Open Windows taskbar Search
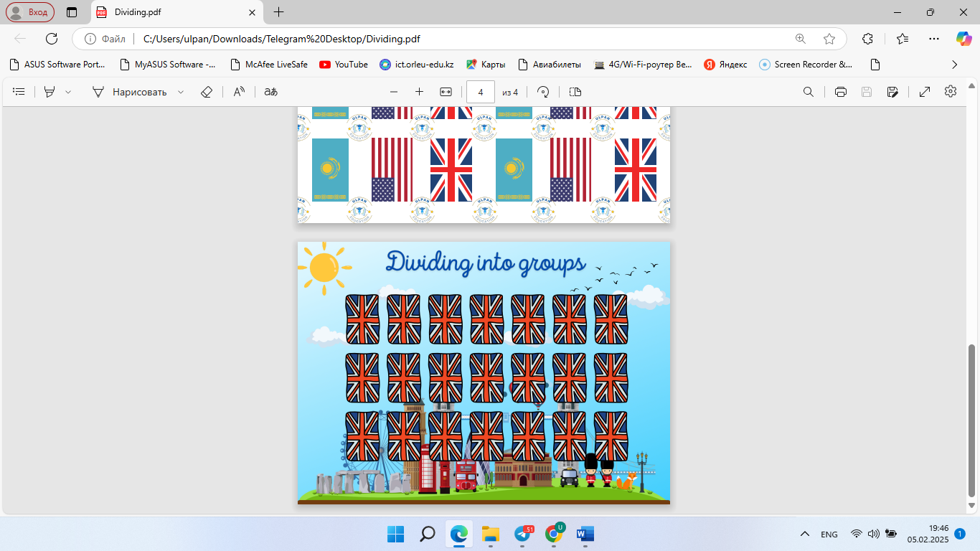 point(428,534)
